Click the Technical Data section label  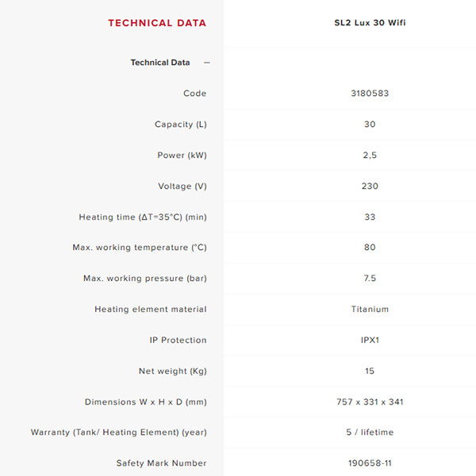tap(160, 63)
